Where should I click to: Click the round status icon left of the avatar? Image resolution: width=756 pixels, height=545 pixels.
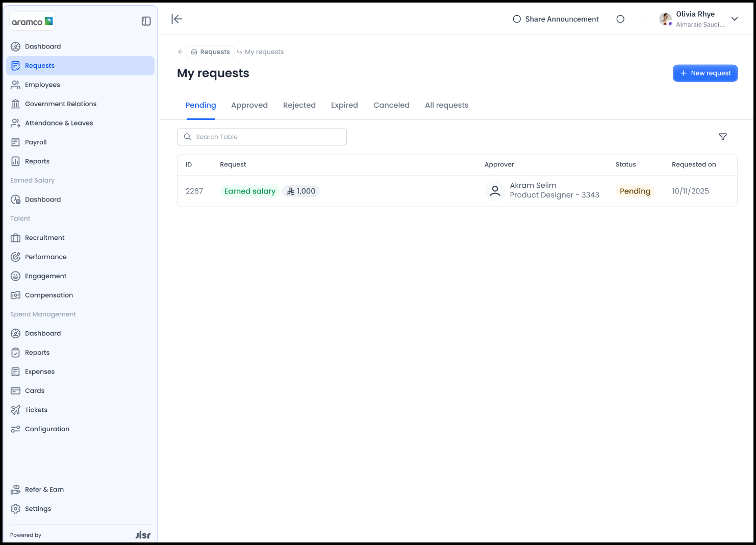point(620,19)
